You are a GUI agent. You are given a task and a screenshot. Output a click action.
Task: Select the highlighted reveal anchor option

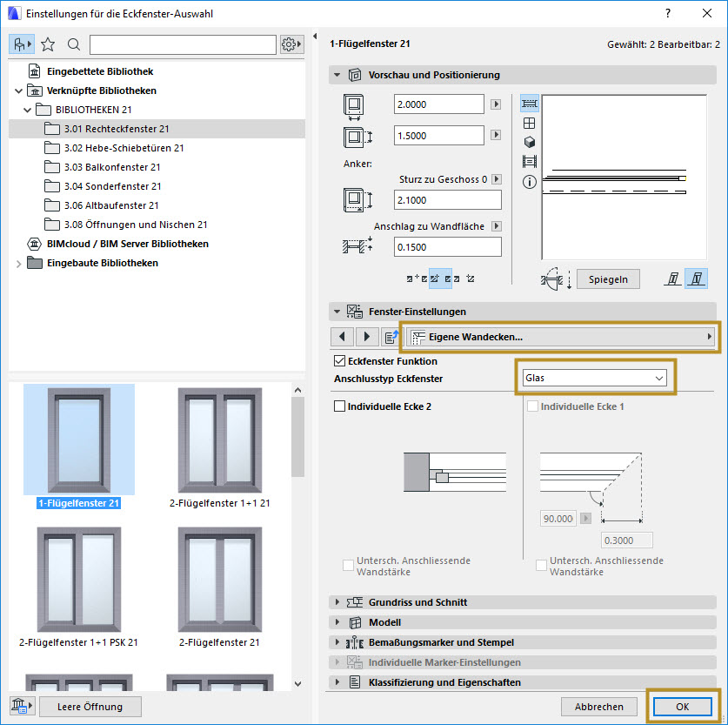click(440, 279)
